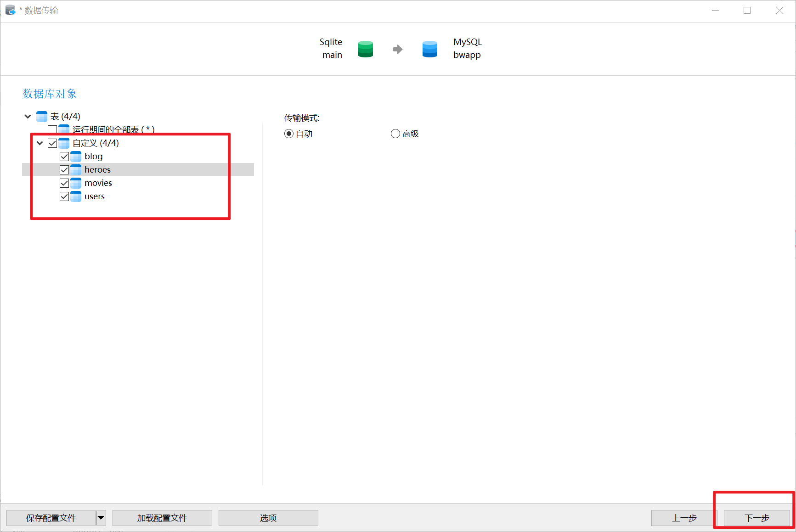Click the table icon beside 表 (4/4)
The image size is (796, 532).
point(42,117)
